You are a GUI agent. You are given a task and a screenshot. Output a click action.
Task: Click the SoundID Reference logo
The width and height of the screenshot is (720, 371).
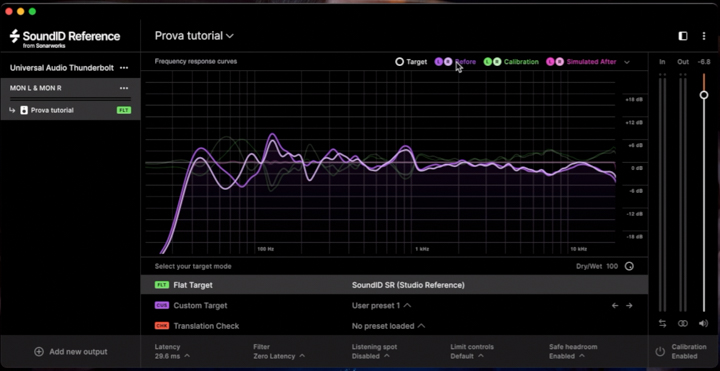65,38
